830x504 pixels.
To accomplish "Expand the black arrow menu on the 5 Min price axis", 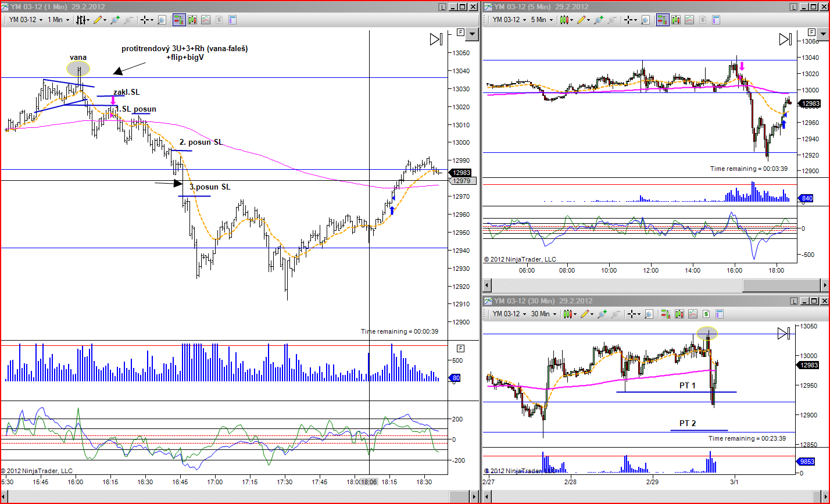I will [824, 35].
